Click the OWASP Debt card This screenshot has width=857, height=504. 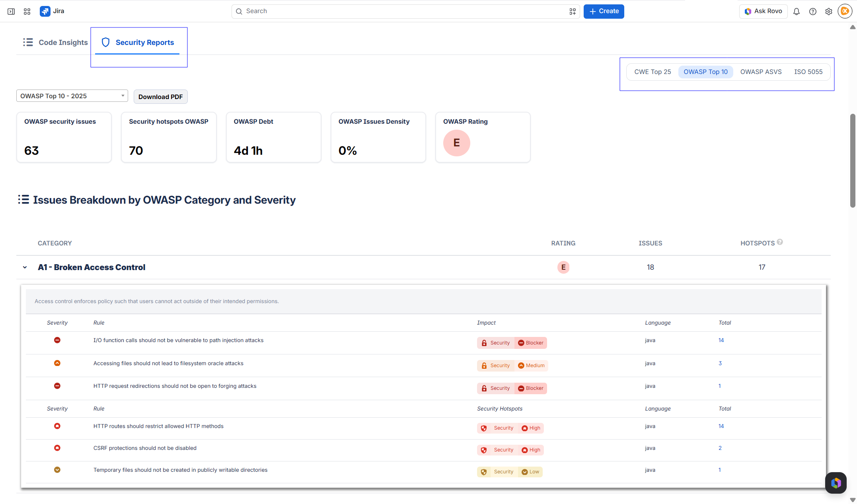pyautogui.click(x=274, y=137)
